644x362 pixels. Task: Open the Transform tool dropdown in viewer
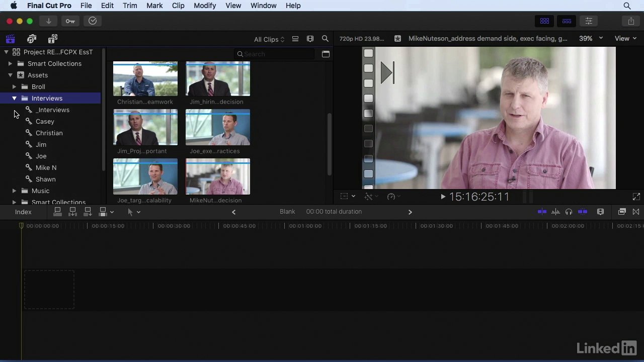tap(348, 197)
